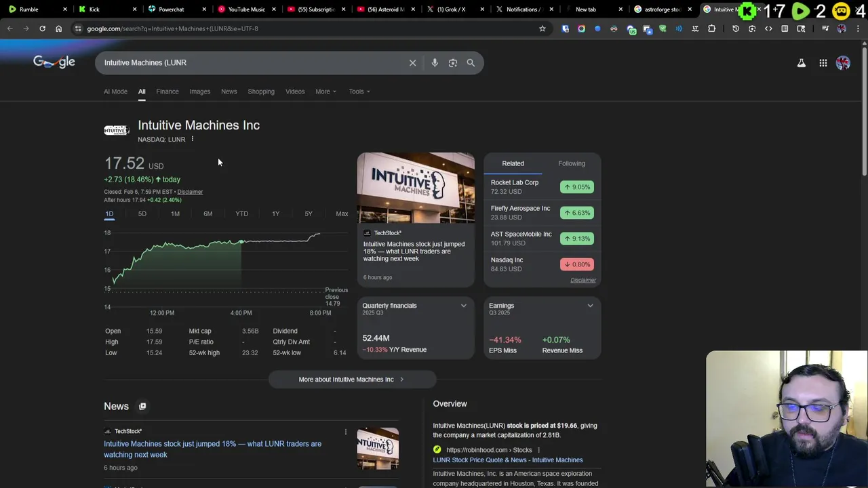
Task: Open the Google apps grid icon
Action: [823, 63]
